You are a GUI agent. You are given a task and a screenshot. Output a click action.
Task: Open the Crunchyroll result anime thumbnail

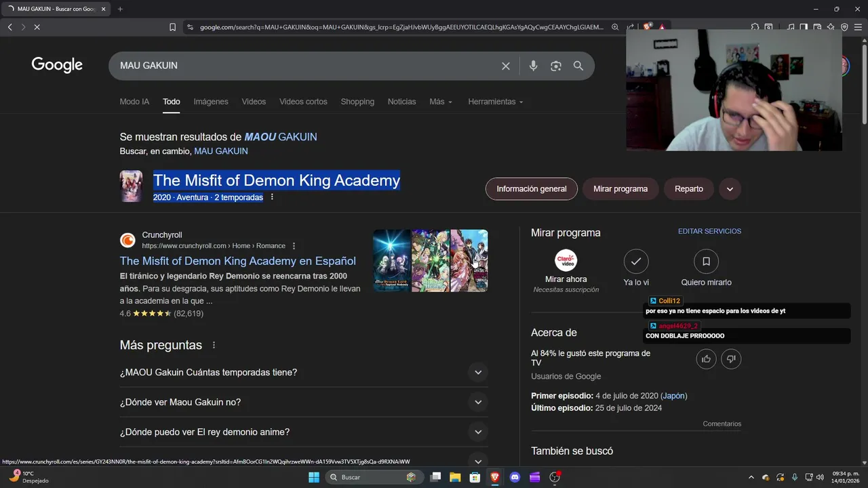pos(430,261)
